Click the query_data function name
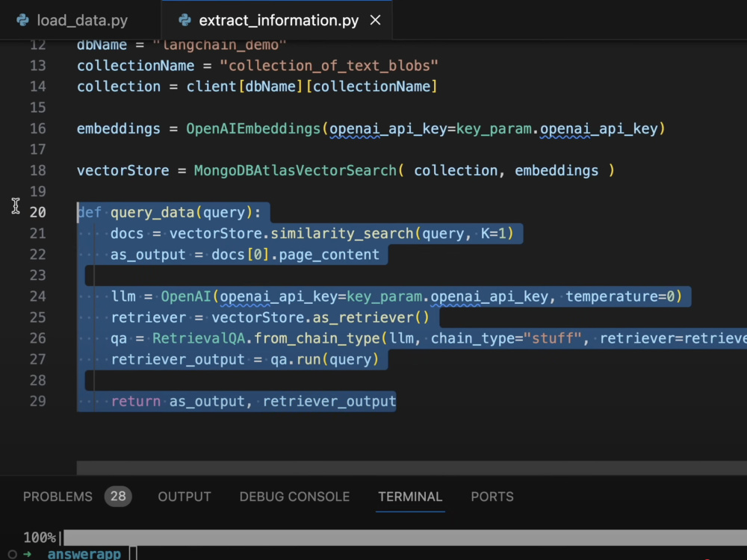Image resolution: width=747 pixels, height=560 pixels. point(152,212)
